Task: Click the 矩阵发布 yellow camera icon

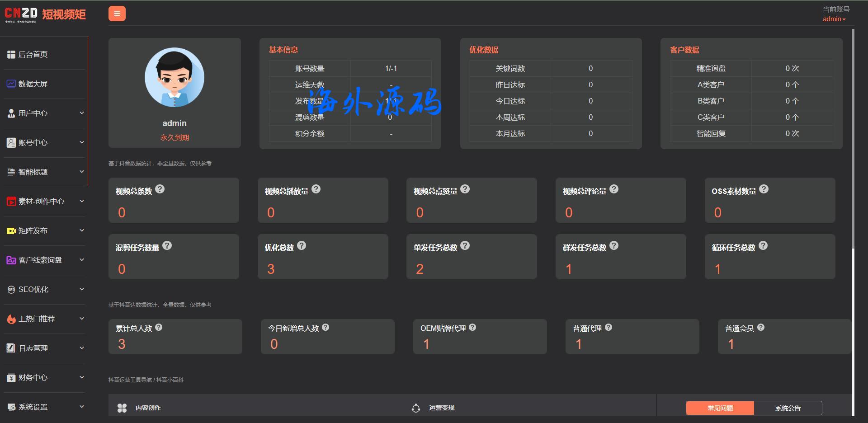Action: (x=11, y=231)
